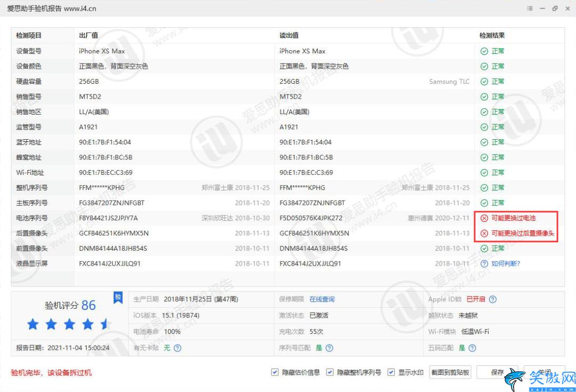
Task: Click the green check icon in Wi-Fi地址 row
Action: [x=484, y=173]
